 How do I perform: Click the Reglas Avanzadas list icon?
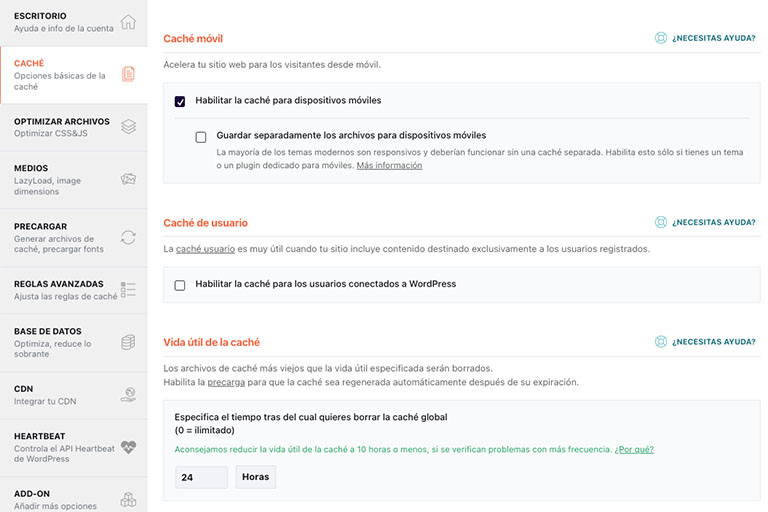(x=128, y=290)
